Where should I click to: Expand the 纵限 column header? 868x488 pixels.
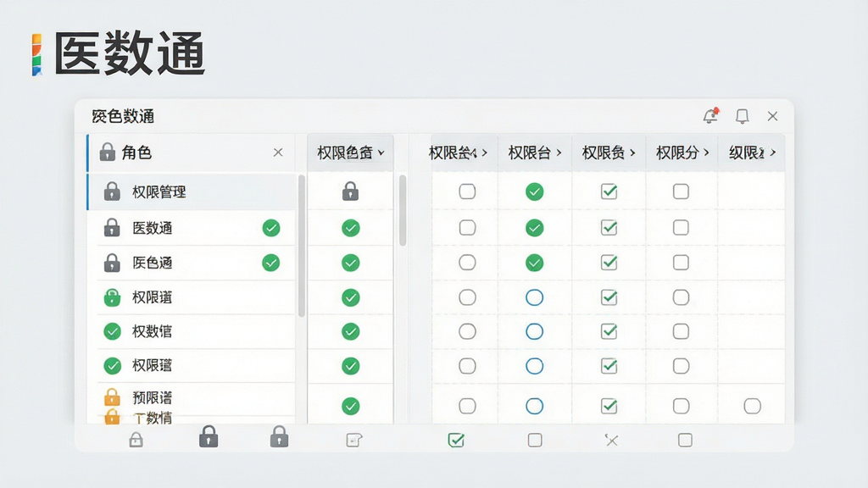pyautogui.click(x=773, y=152)
